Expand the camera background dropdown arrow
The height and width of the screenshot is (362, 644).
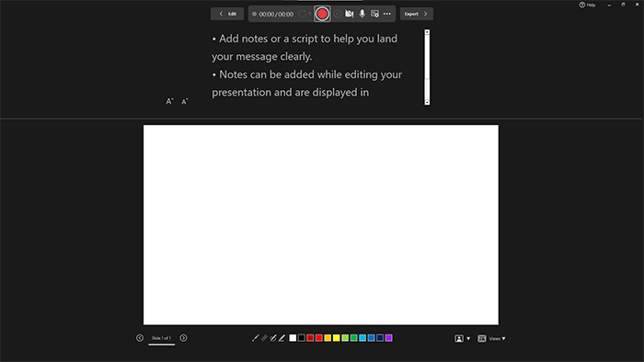pyautogui.click(x=468, y=339)
